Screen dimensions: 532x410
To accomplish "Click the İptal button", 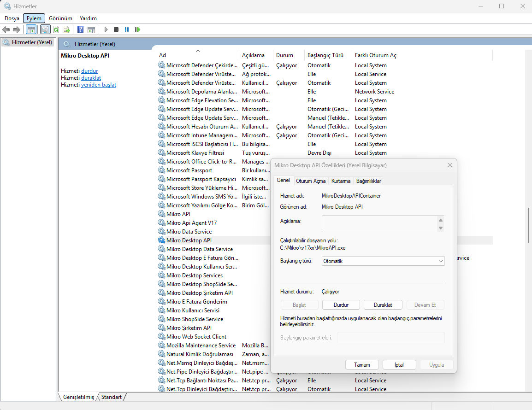I will tap(399, 365).
